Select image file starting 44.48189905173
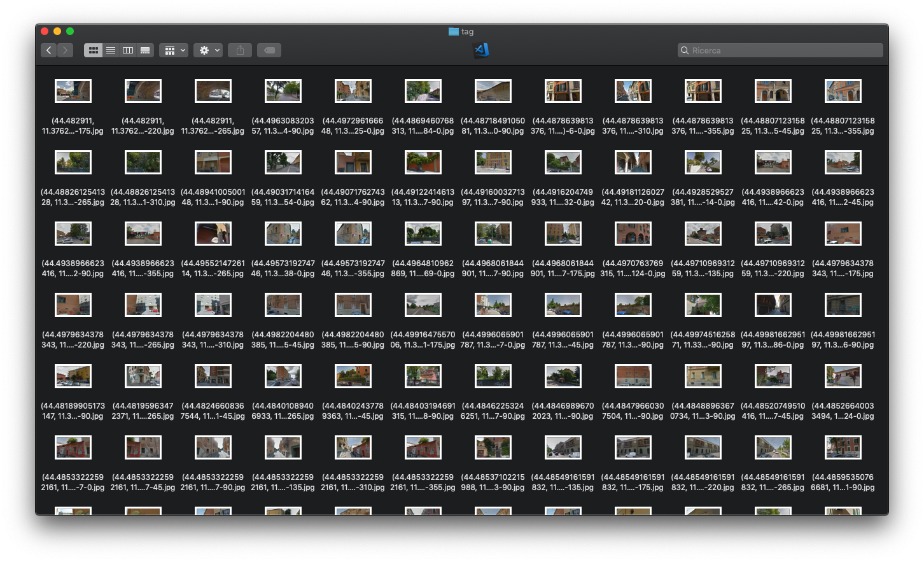Screen dimensions: 924x562 pyautogui.click(x=73, y=376)
